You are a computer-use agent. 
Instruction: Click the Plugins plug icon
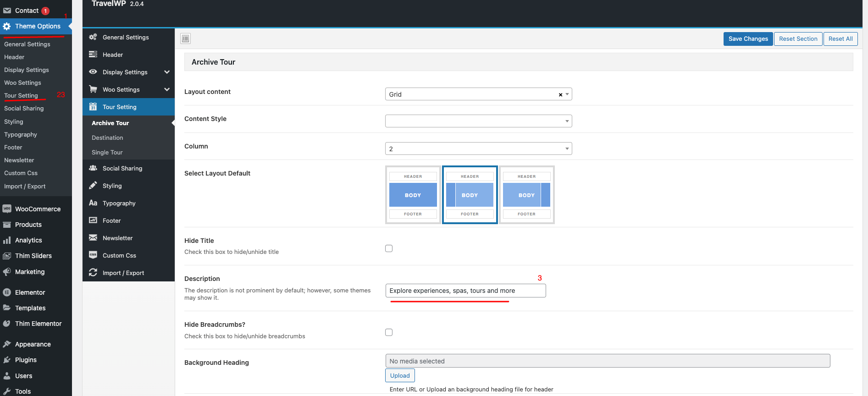tap(7, 360)
